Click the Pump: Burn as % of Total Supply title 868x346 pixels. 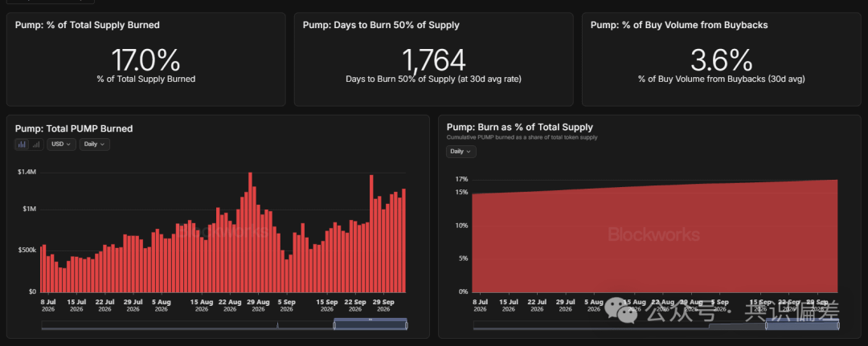519,127
